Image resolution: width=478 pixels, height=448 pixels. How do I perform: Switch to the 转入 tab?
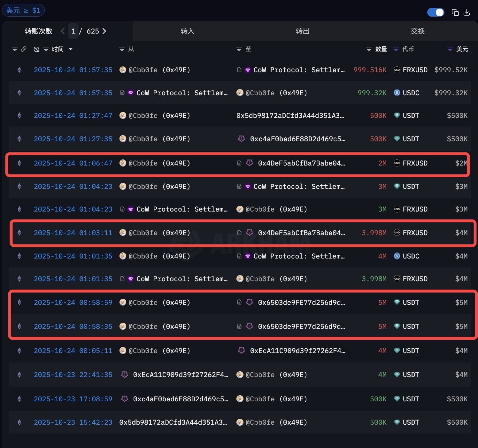coord(187,31)
